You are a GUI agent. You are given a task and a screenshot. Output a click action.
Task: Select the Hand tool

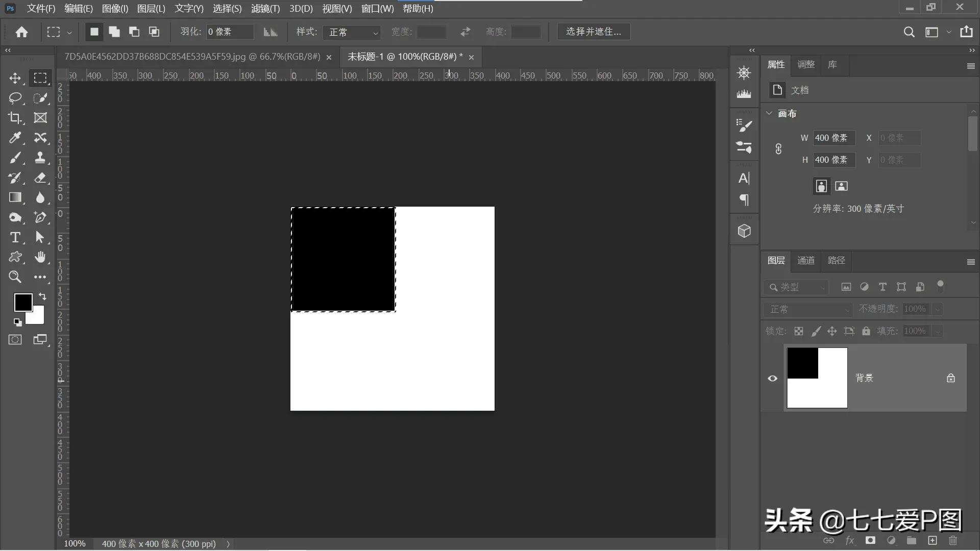click(40, 257)
